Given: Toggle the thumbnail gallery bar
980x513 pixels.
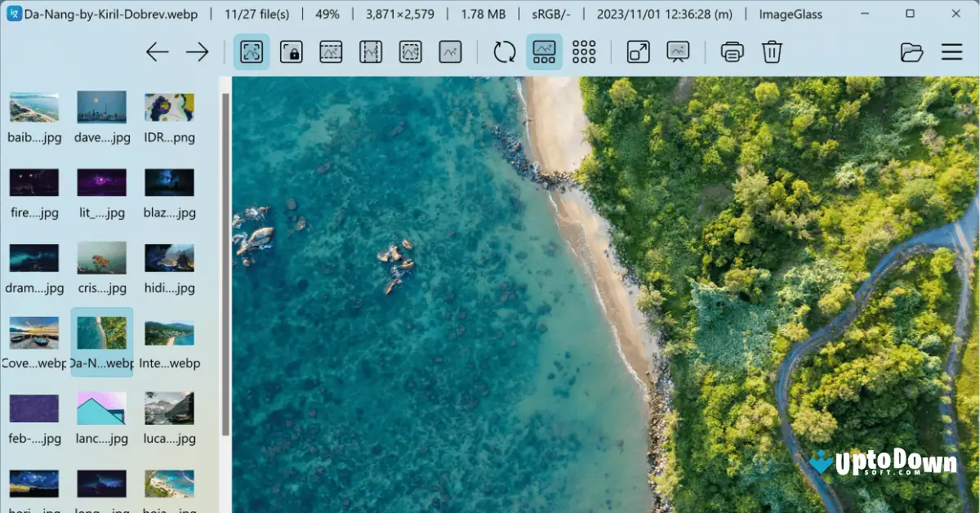Looking at the screenshot, I should coord(544,51).
